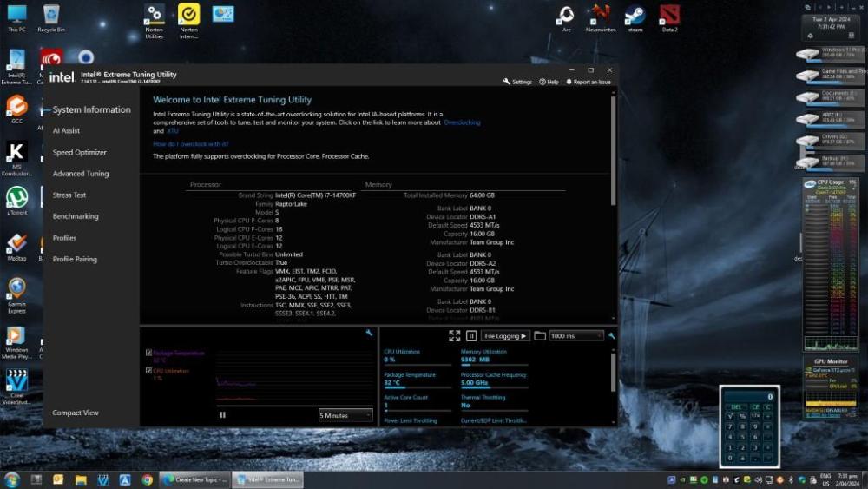The image size is (868, 489).
Task: Click CE on the calculator gadget
Action: [x=755, y=407]
